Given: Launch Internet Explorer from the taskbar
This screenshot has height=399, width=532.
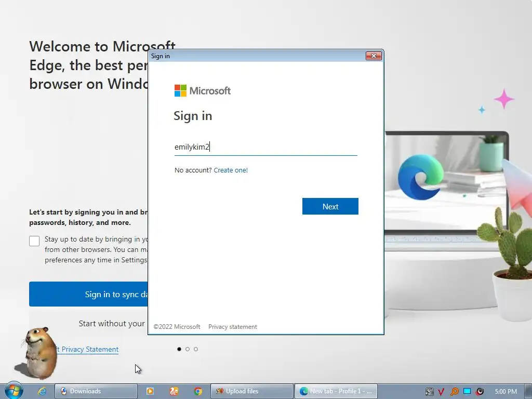Looking at the screenshot, I should pyautogui.click(x=42, y=391).
